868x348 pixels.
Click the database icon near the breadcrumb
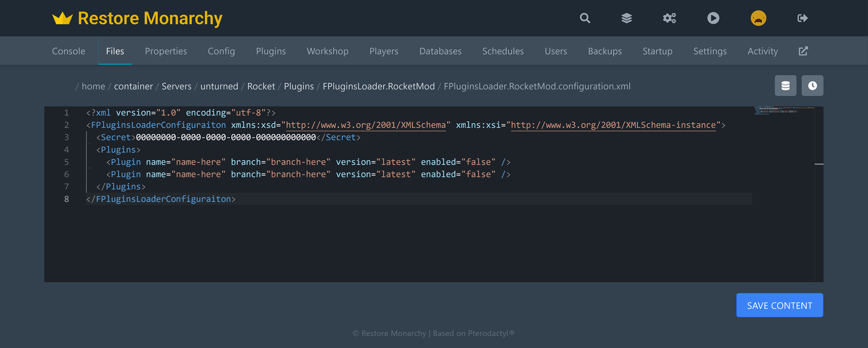786,85
